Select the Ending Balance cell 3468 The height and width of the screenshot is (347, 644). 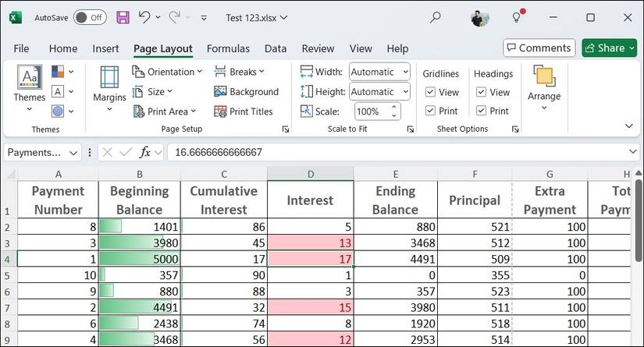pyautogui.click(x=396, y=243)
